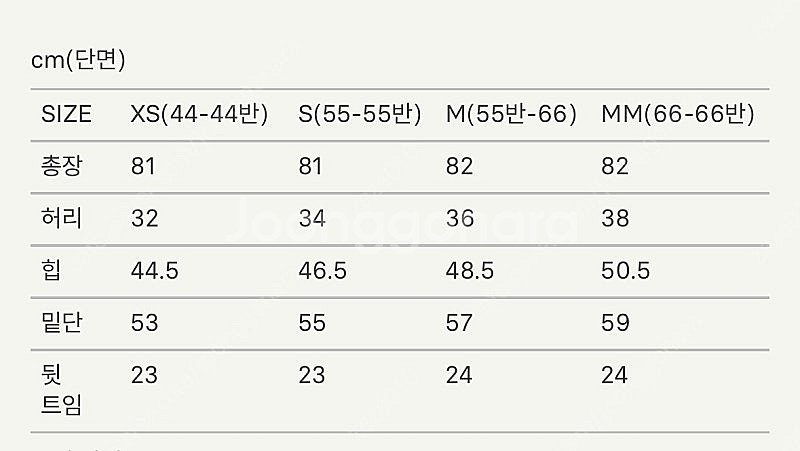Select the XS(44-44반) column header
The image size is (800, 451).
(x=199, y=114)
